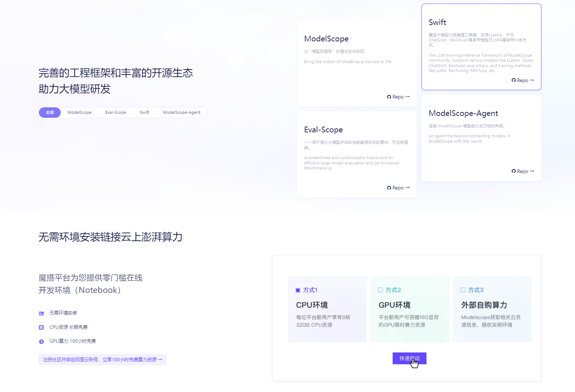The height and width of the screenshot is (392, 575).
Task: Open the Repo link on ModelScope card
Action: point(398,97)
